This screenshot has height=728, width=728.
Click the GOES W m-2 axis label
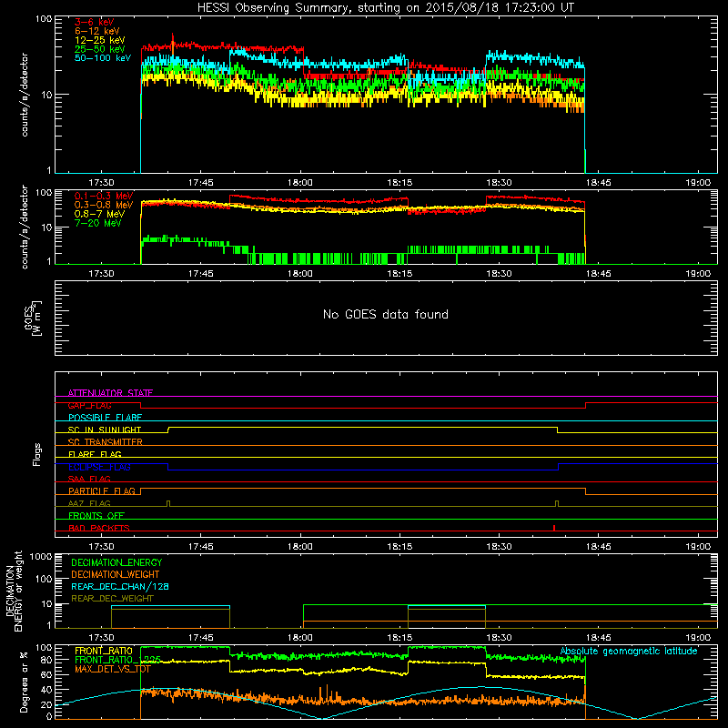pos(33,318)
